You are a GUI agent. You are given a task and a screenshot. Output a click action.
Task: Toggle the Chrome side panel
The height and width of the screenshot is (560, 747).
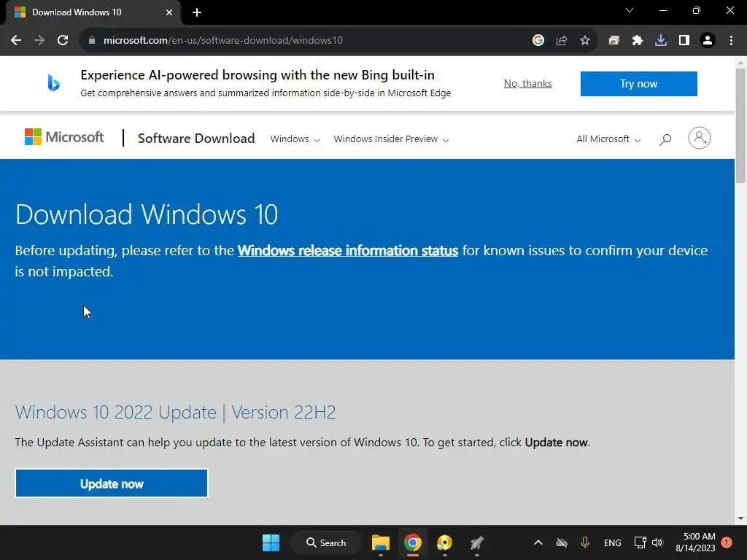[x=684, y=41]
